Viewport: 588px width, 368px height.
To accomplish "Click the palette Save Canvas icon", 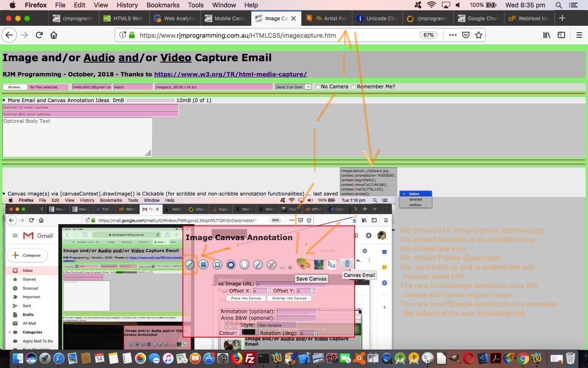I will click(303, 264).
